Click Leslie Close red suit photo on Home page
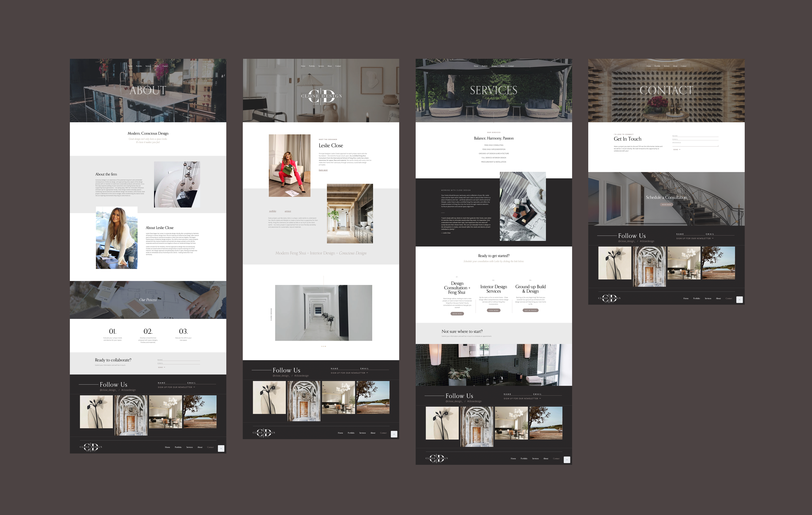Image resolution: width=812 pixels, height=515 pixels. pos(290,166)
